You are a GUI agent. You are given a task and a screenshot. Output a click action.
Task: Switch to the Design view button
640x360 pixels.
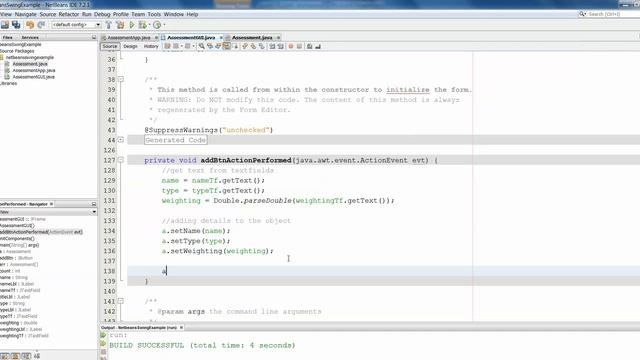click(x=130, y=46)
